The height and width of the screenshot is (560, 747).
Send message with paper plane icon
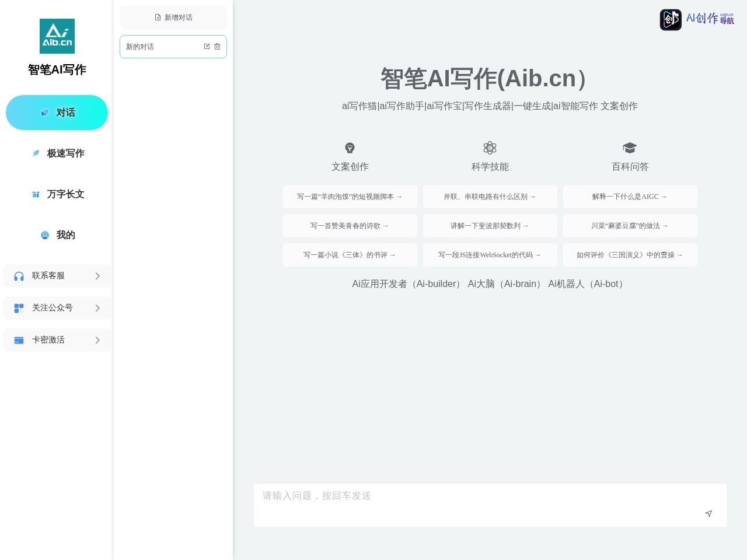click(x=708, y=513)
